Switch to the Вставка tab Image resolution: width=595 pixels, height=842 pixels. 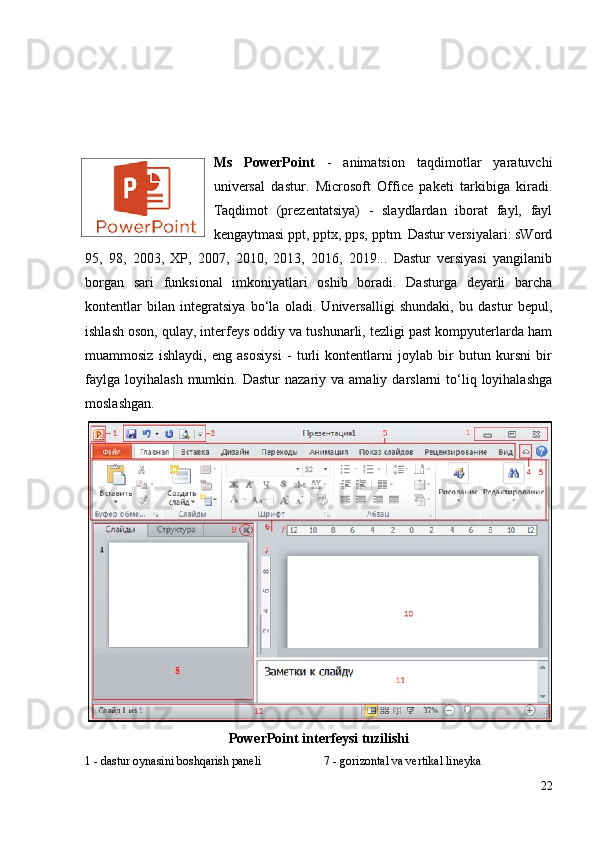(x=195, y=452)
